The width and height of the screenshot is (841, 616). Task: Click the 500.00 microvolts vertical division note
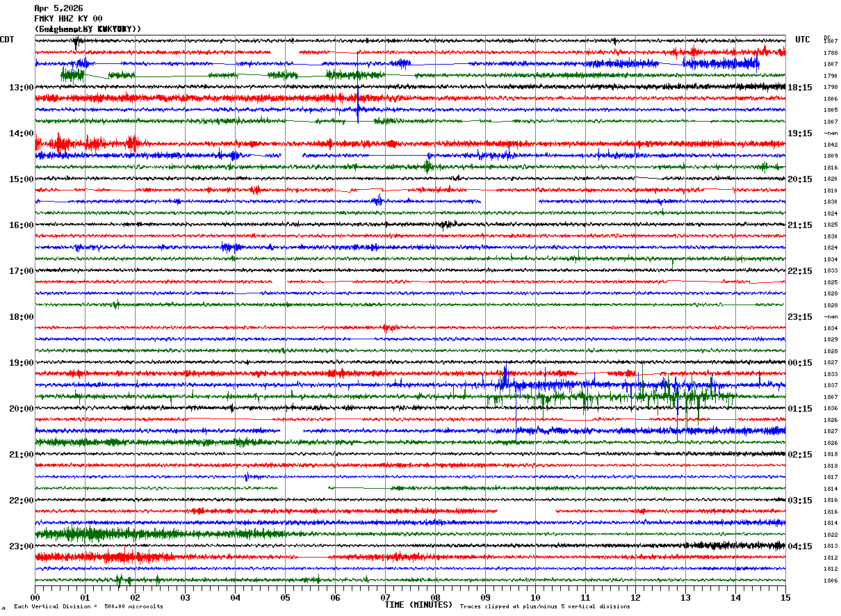(89, 606)
